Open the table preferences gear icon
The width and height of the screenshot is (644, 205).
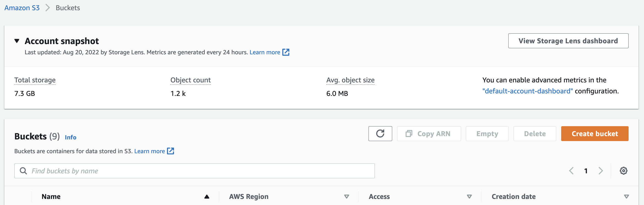[623, 171]
